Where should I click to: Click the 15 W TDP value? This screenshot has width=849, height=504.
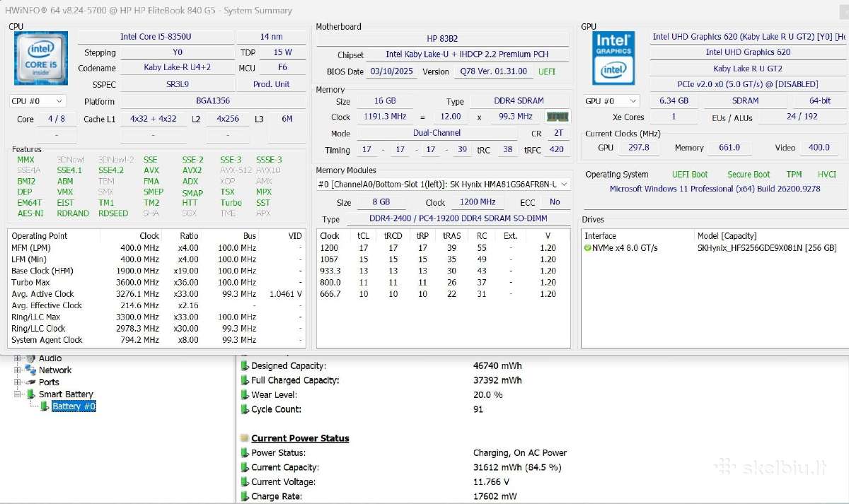point(282,52)
